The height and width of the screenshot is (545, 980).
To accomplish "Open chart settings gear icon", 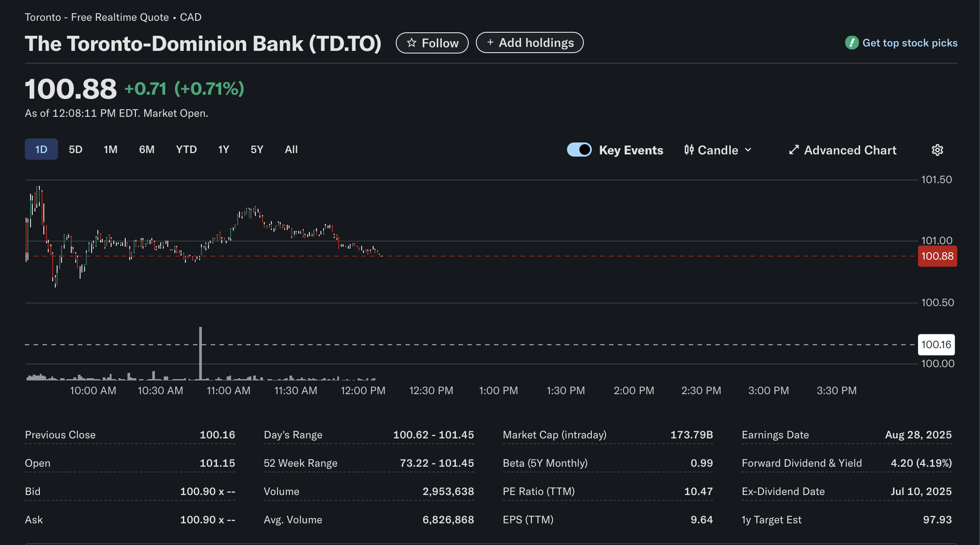I will click(x=937, y=150).
